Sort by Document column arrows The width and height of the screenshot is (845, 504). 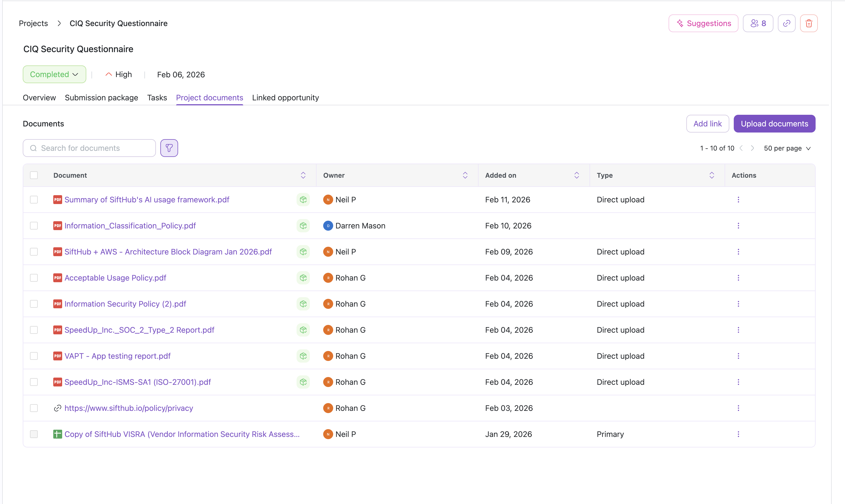pyautogui.click(x=303, y=175)
